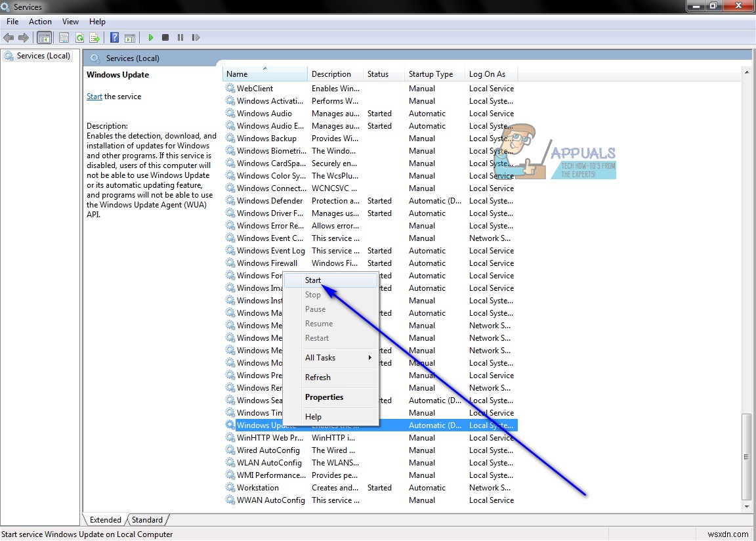Click the Restart Service toolbar icon
The width and height of the screenshot is (756, 541).
click(196, 37)
